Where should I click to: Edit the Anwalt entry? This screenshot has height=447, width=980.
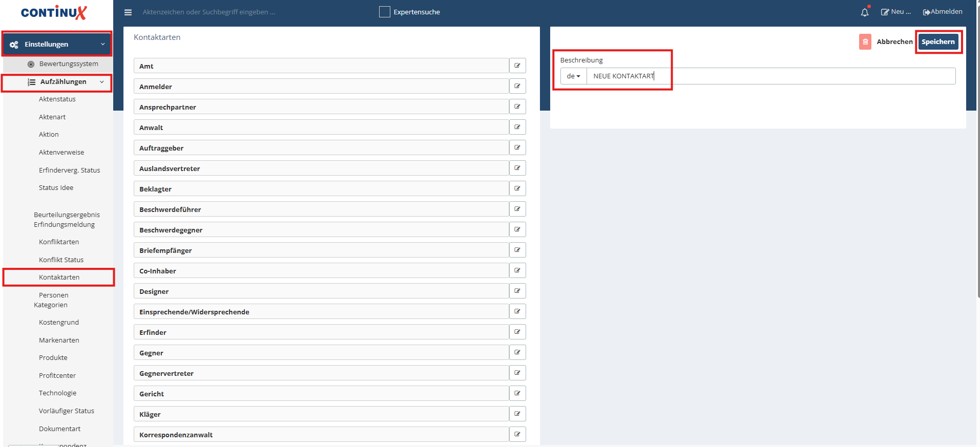tap(517, 127)
